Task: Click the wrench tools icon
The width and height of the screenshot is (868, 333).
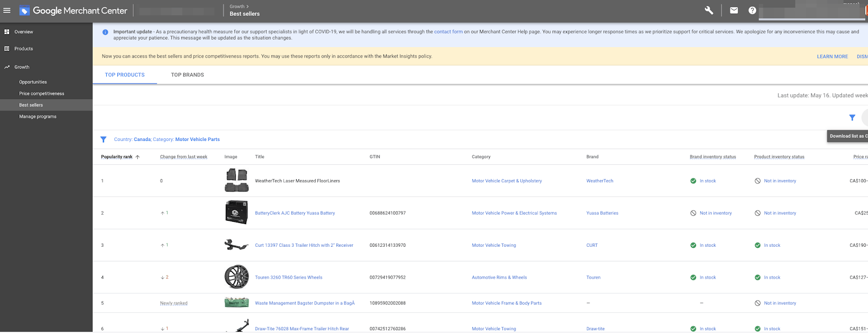Action: click(x=709, y=10)
